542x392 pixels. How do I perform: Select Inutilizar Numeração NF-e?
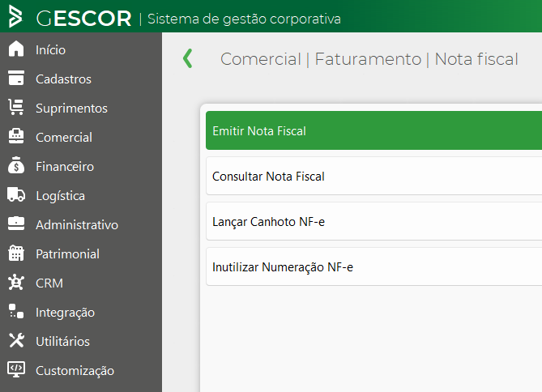click(x=373, y=266)
